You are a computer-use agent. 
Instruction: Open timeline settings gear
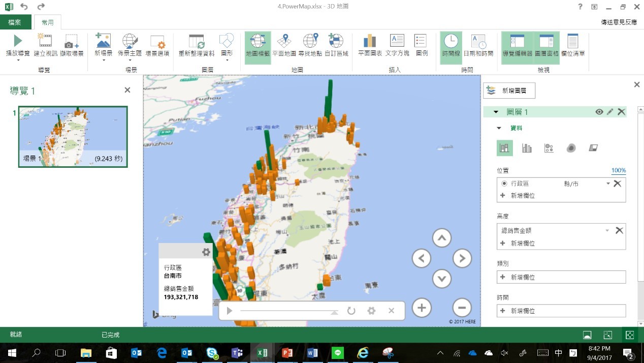click(371, 311)
